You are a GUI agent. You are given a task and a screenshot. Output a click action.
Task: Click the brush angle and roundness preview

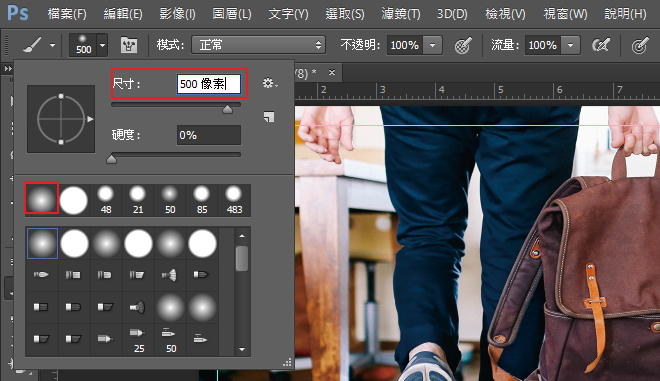[x=61, y=119]
